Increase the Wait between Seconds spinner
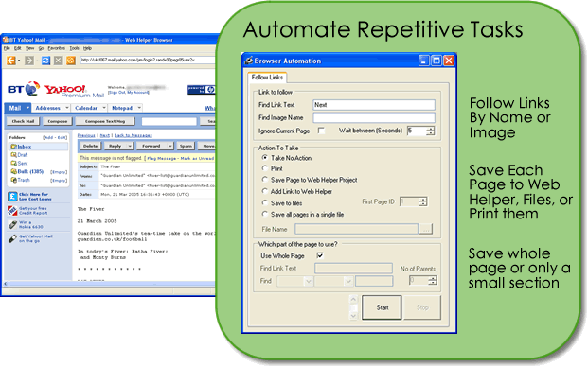Viewport: 588px width, 367px height. (430, 129)
